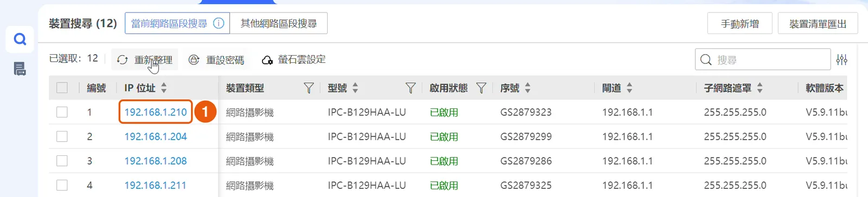This screenshot has height=197, width=868.
Task: Filter the 裝置類型 column via funnel icon
Action: click(309, 88)
